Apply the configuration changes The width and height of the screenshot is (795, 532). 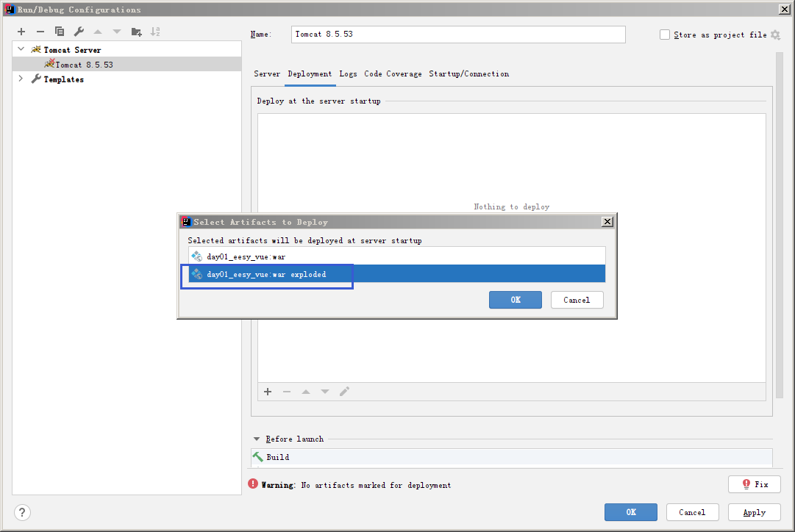tap(755, 512)
